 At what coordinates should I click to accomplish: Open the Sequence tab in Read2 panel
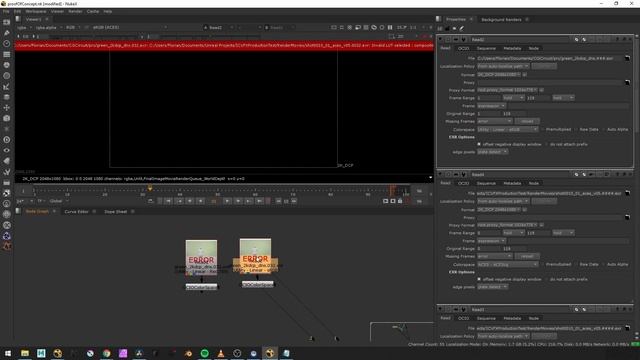pyautogui.click(x=486, y=48)
